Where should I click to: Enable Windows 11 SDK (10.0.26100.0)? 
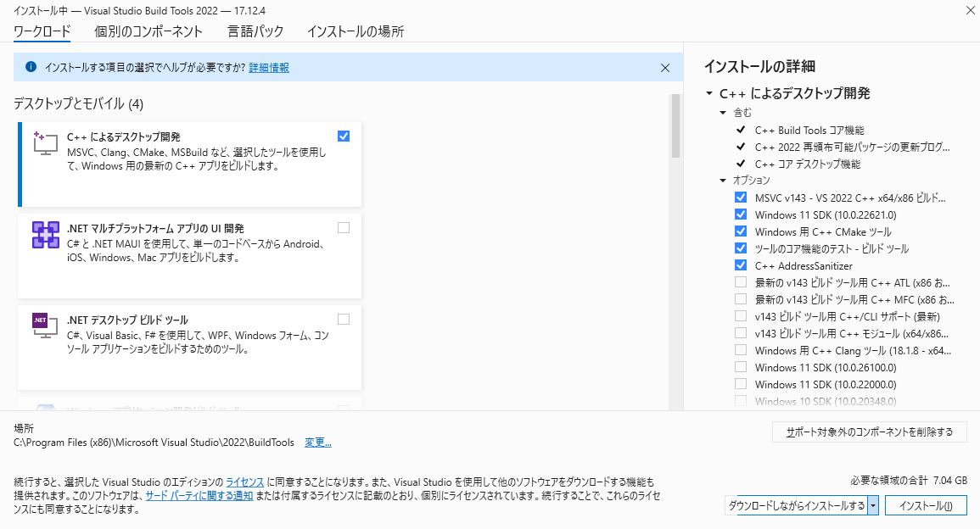[x=741, y=367]
